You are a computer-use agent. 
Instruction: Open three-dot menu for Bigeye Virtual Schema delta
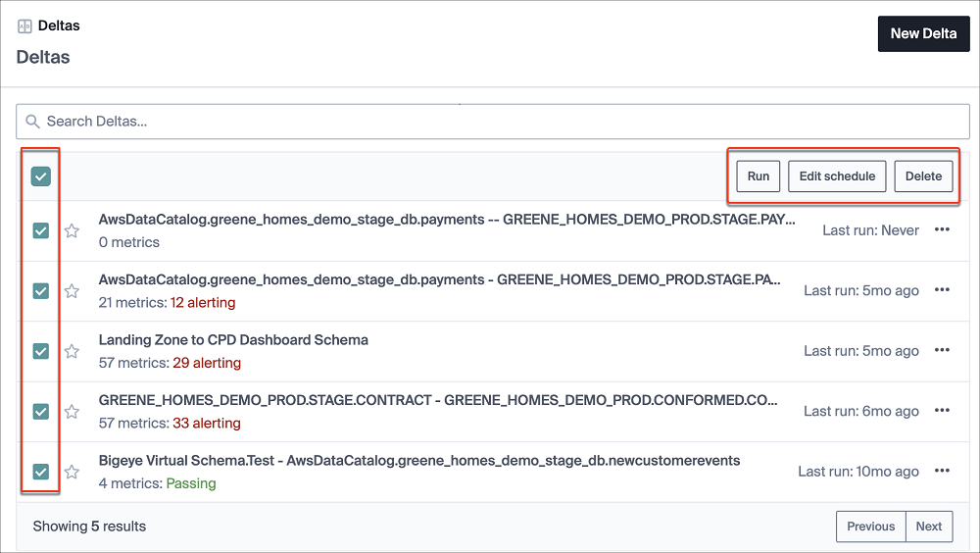click(942, 471)
